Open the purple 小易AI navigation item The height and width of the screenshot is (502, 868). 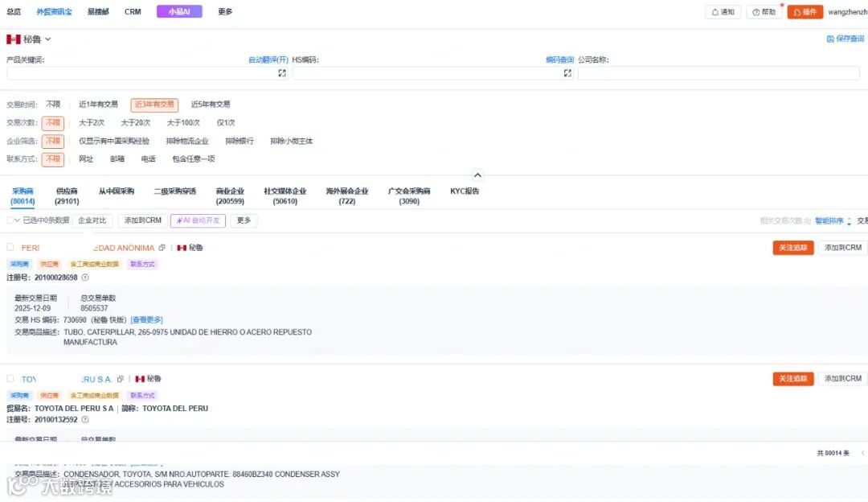pyautogui.click(x=179, y=11)
